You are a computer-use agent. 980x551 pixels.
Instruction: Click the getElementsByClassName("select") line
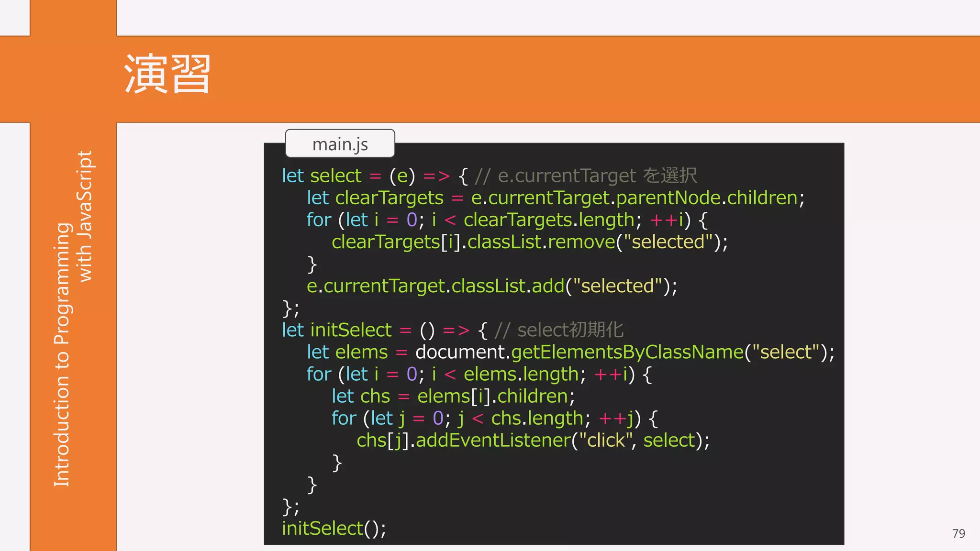tap(570, 352)
